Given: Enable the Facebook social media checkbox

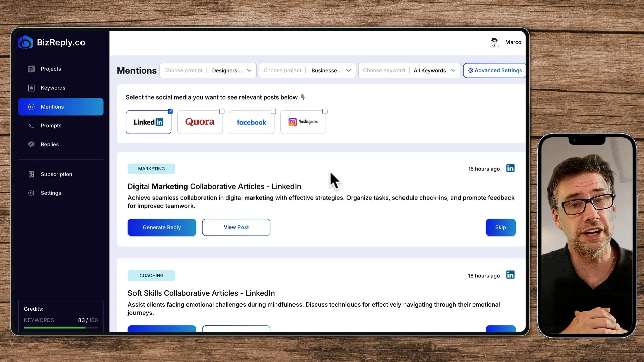Looking at the screenshot, I should coord(273,111).
